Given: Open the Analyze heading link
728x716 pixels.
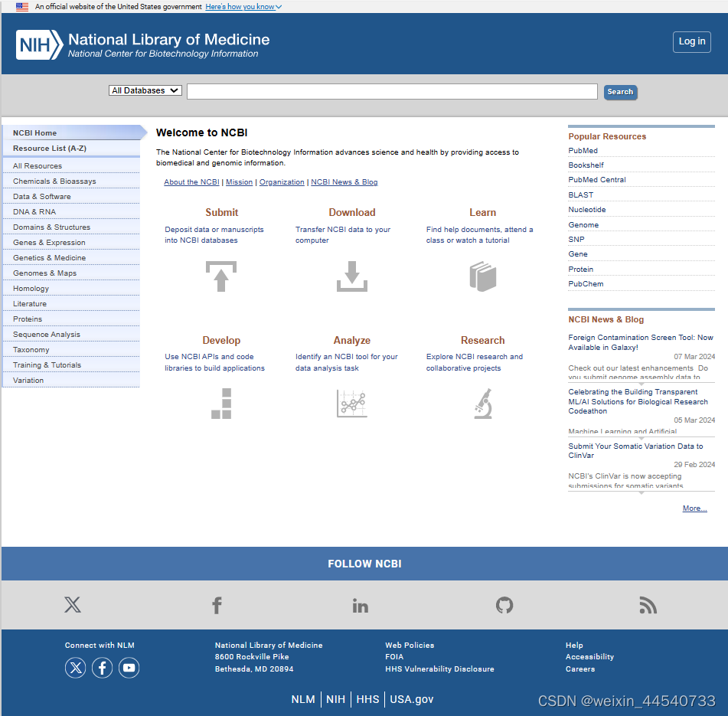Looking at the screenshot, I should click(x=352, y=340).
